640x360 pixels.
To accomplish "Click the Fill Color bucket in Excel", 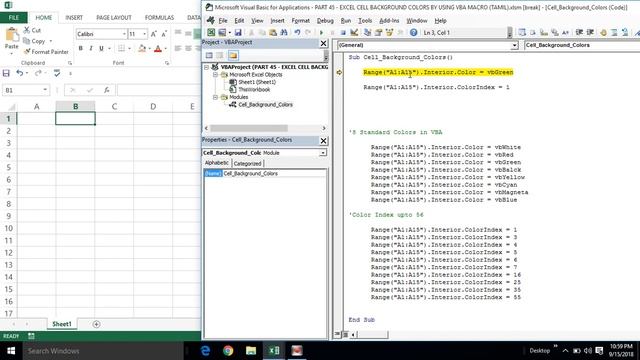I will (x=142, y=49).
